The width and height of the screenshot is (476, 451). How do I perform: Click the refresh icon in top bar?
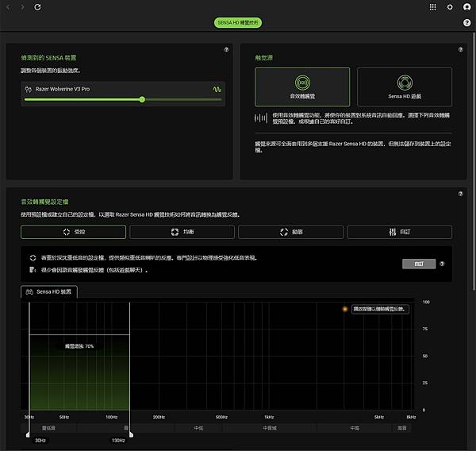click(x=37, y=7)
